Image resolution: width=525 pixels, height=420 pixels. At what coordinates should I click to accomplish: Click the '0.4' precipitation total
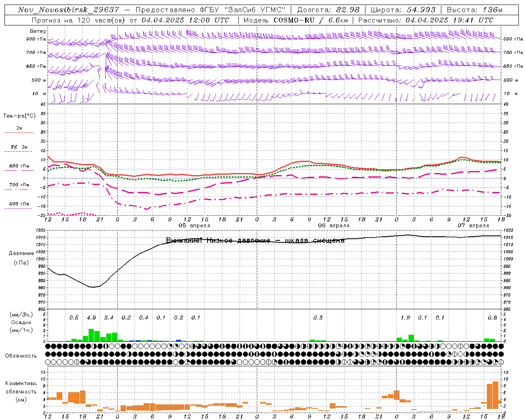coord(144,318)
